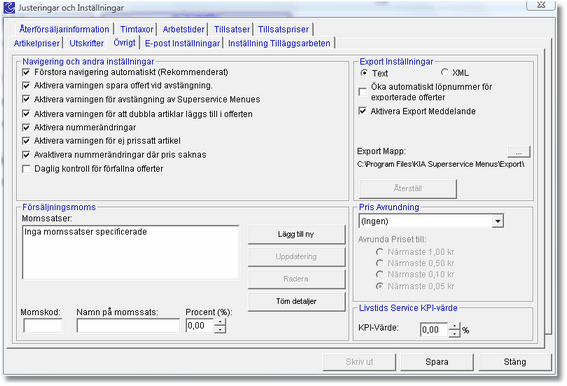Viewport: 567px width, 386px height.
Task: Switch to the Utskrifter tab
Action: click(86, 43)
